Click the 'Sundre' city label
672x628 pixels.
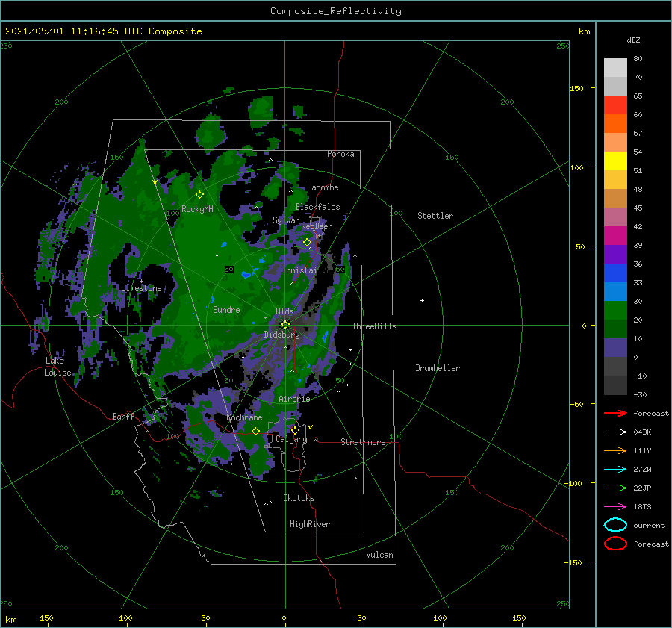click(226, 309)
